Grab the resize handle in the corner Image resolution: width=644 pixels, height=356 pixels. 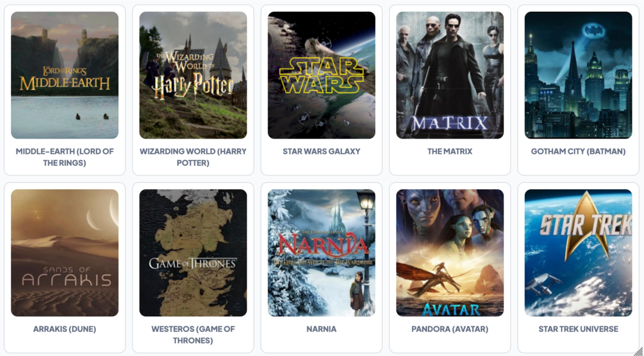[x=639, y=351]
